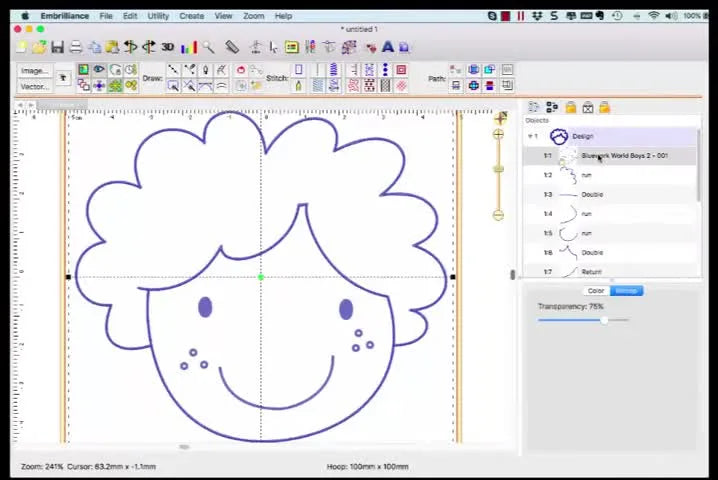Collapse the Design group in Objects

click(530, 136)
